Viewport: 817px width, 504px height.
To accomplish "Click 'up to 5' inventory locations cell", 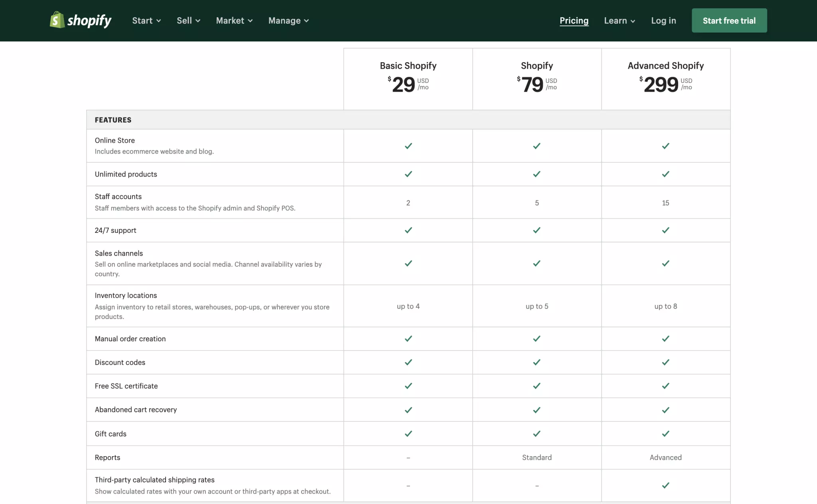I will click(537, 306).
